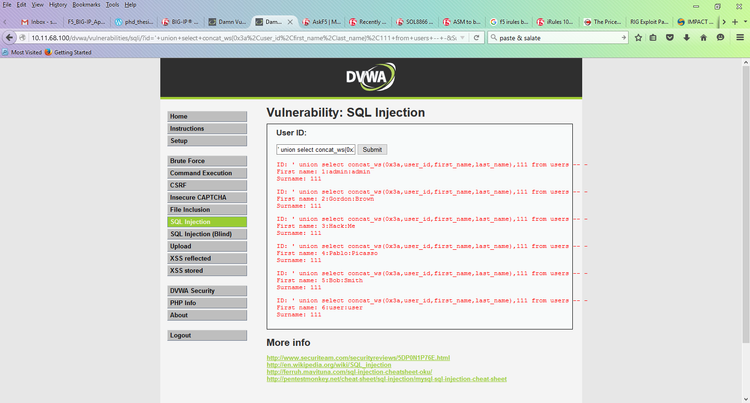Switch to the iRules 10 tab
Viewport: 750px width, 403px height.
(555, 22)
